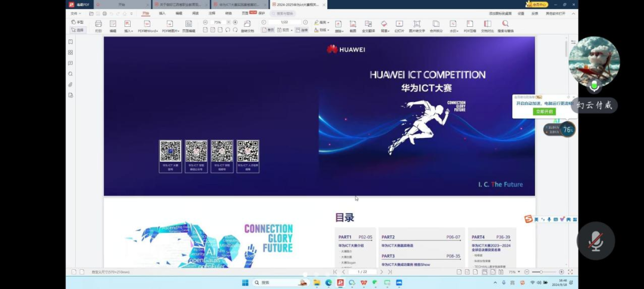The height and width of the screenshot is (289, 644).
Task: Click Feedback (反馈) in the top-right bar
Action: pyautogui.click(x=535, y=14)
